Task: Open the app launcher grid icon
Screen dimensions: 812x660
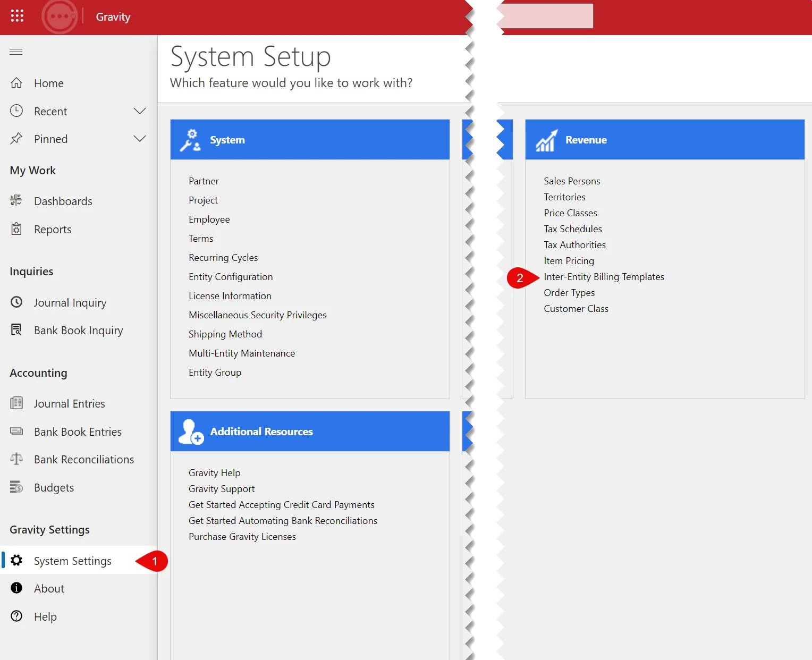Action: pyautogui.click(x=17, y=16)
